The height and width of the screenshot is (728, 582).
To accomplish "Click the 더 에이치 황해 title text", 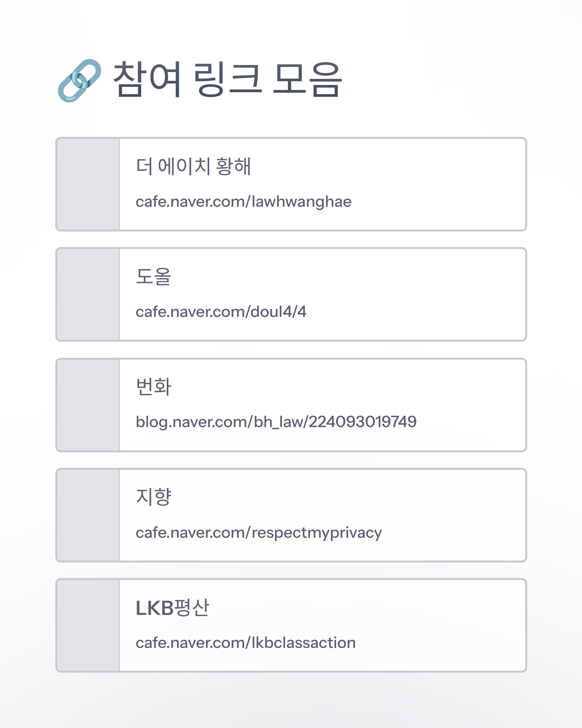I will [x=193, y=166].
